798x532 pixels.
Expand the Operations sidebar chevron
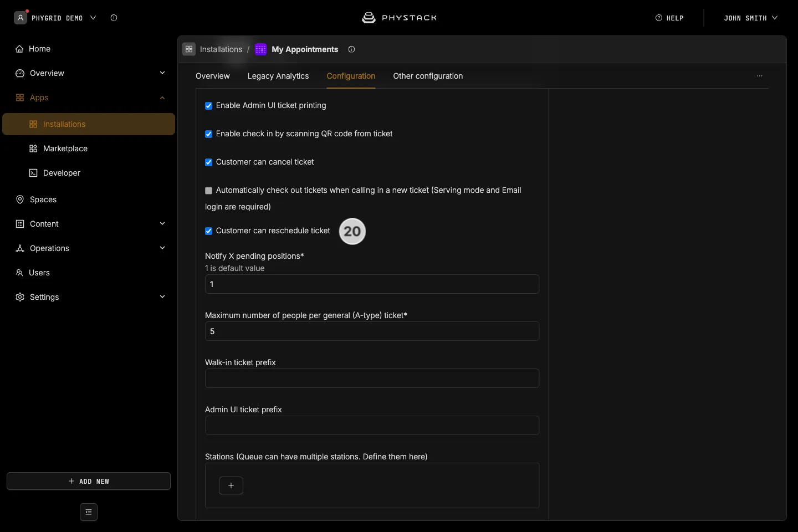click(x=162, y=248)
